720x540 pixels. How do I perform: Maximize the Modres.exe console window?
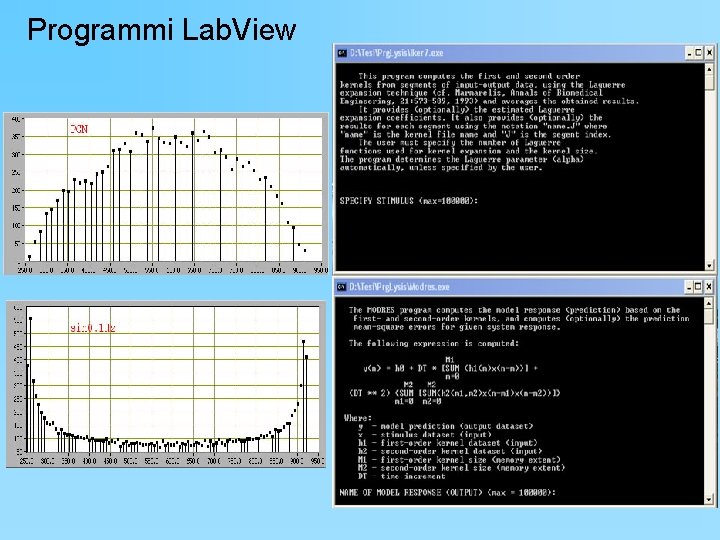(698, 287)
